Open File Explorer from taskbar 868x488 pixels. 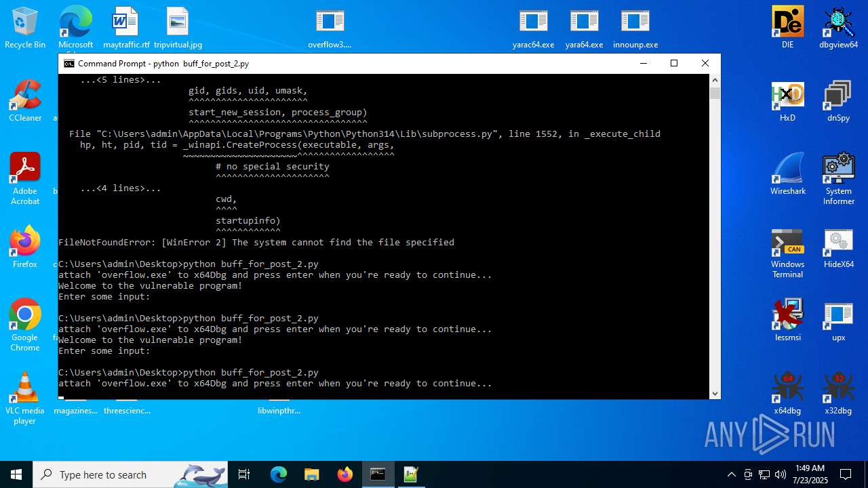[311, 474]
